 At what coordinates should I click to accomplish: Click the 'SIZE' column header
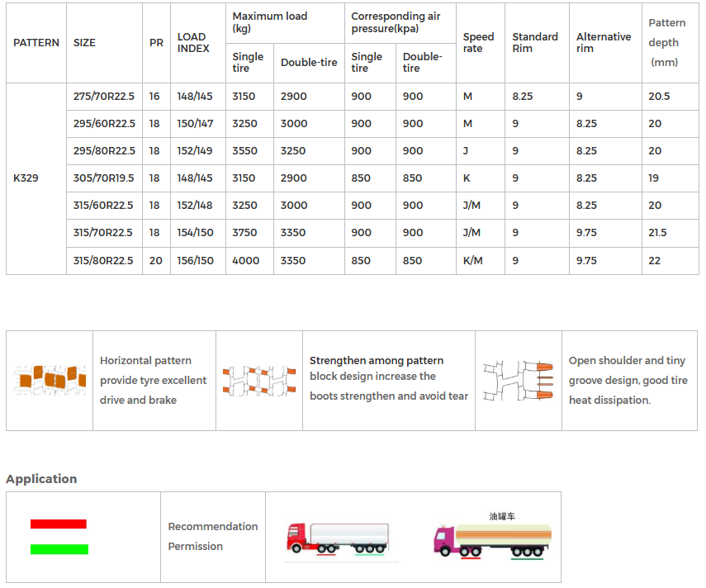(x=84, y=43)
